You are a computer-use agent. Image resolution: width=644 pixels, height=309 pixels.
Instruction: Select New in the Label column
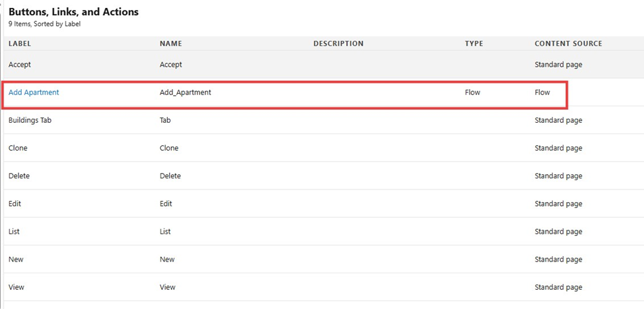point(16,259)
